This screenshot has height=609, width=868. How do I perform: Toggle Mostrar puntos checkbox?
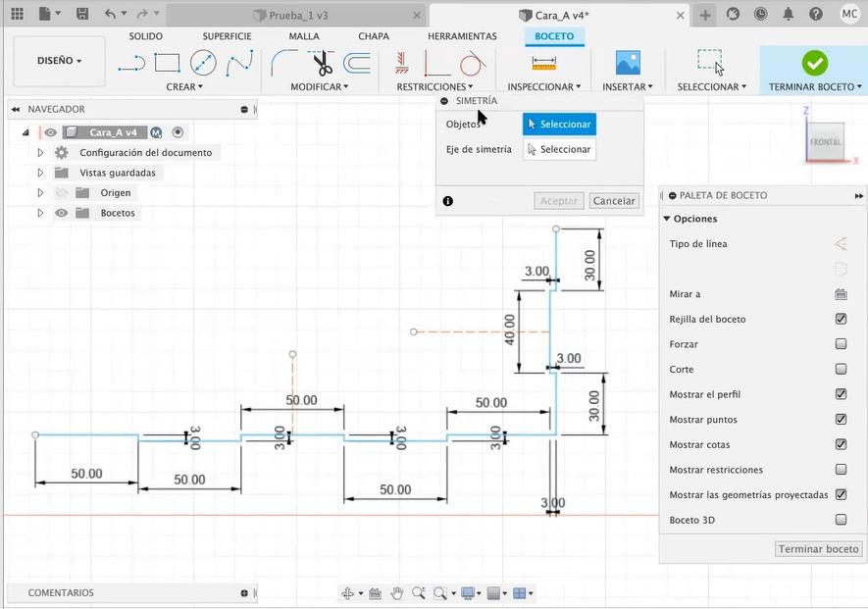pos(841,419)
